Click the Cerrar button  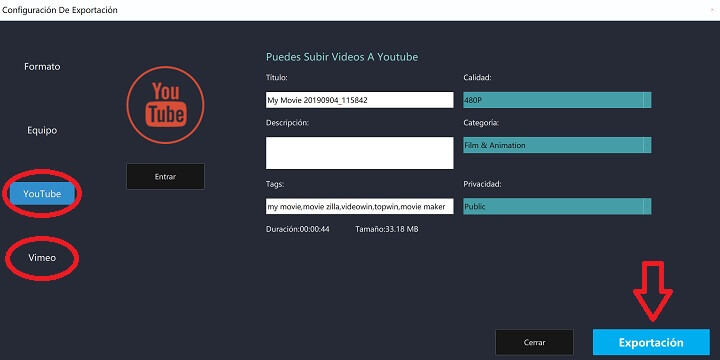[534, 342]
